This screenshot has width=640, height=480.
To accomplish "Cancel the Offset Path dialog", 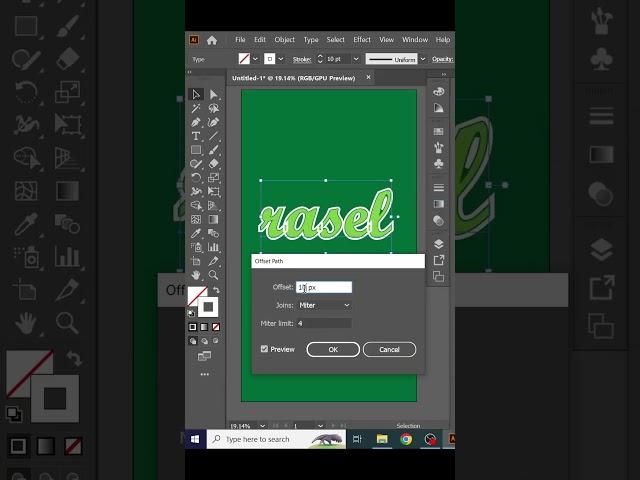I will (389, 349).
